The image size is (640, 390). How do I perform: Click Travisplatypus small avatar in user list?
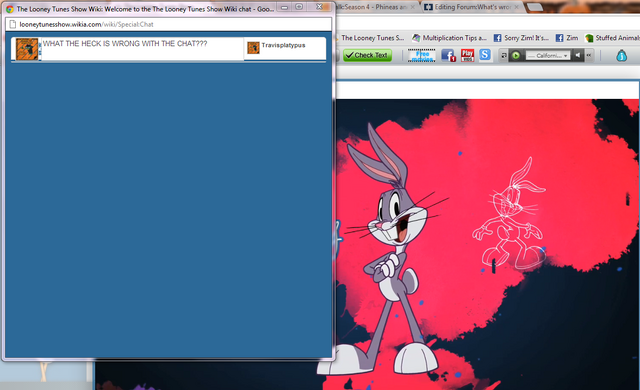pos(253,48)
